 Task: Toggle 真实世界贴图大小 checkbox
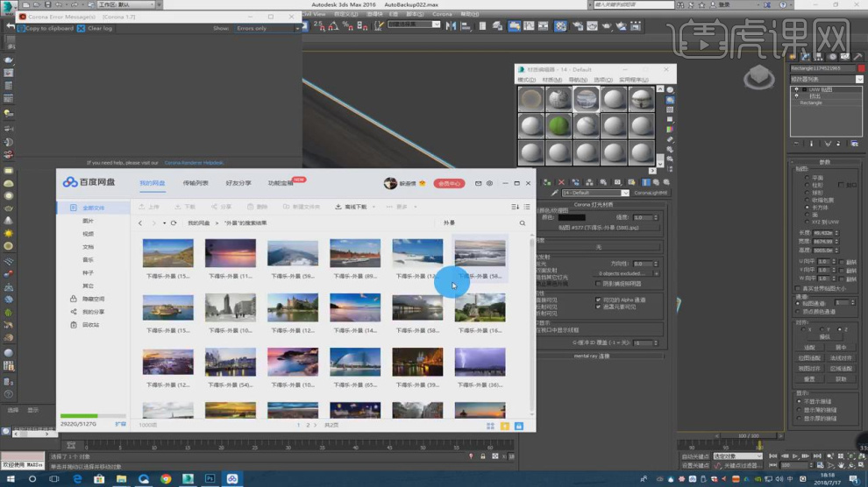tap(798, 288)
